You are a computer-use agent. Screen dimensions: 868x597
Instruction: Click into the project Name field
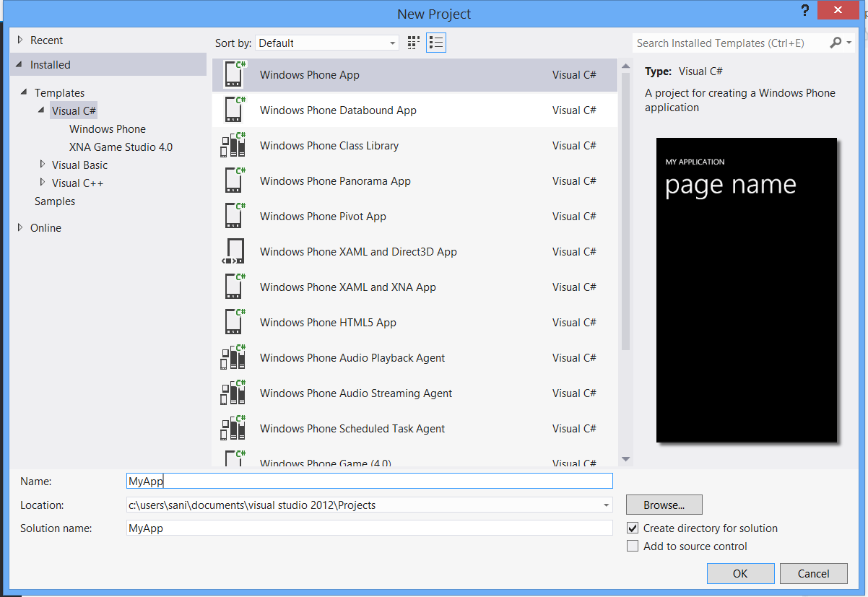[x=369, y=481]
